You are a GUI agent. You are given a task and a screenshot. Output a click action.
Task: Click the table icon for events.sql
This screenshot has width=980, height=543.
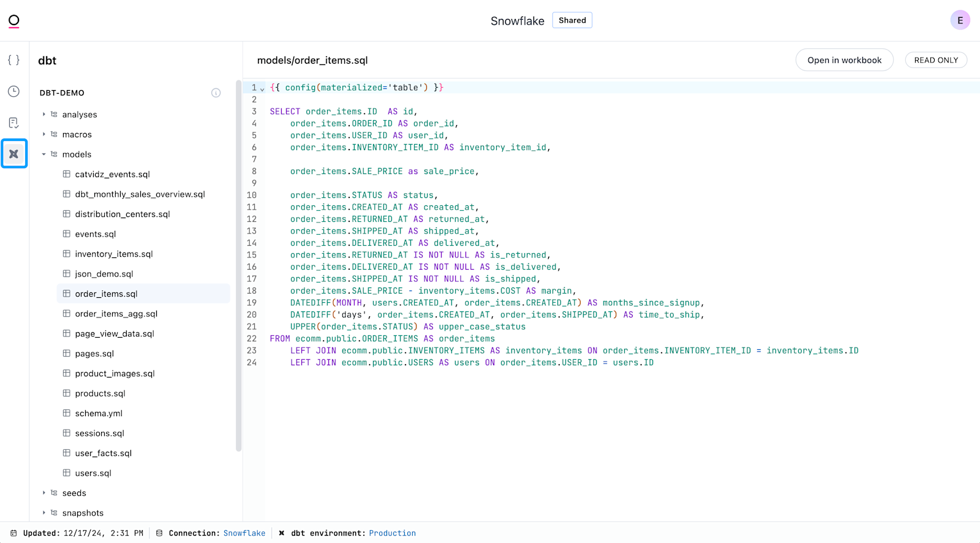(66, 234)
